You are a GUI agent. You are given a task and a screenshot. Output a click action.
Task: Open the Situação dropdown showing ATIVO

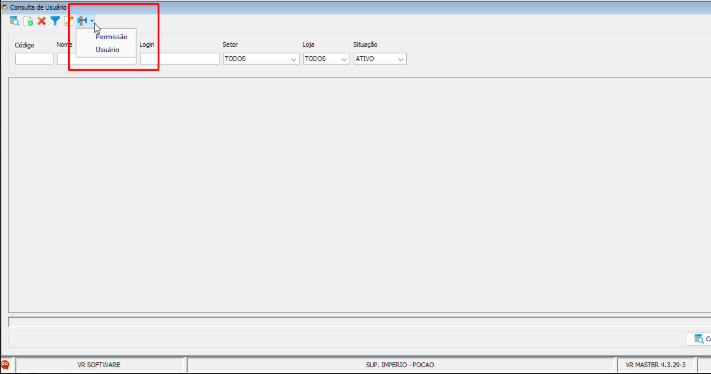click(380, 59)
